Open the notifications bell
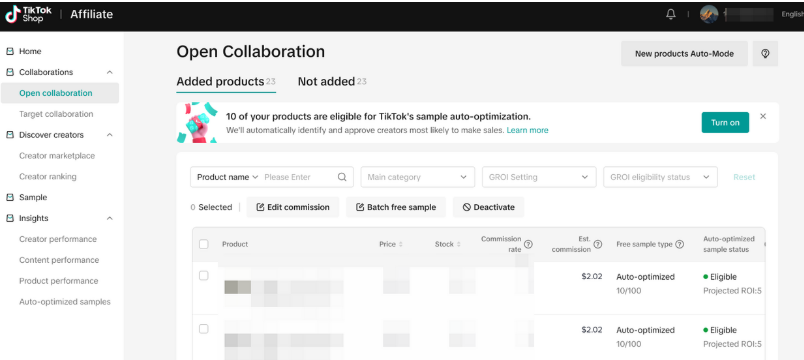The width and height of the screenshot is (804, 360). [x=671, y=14]
